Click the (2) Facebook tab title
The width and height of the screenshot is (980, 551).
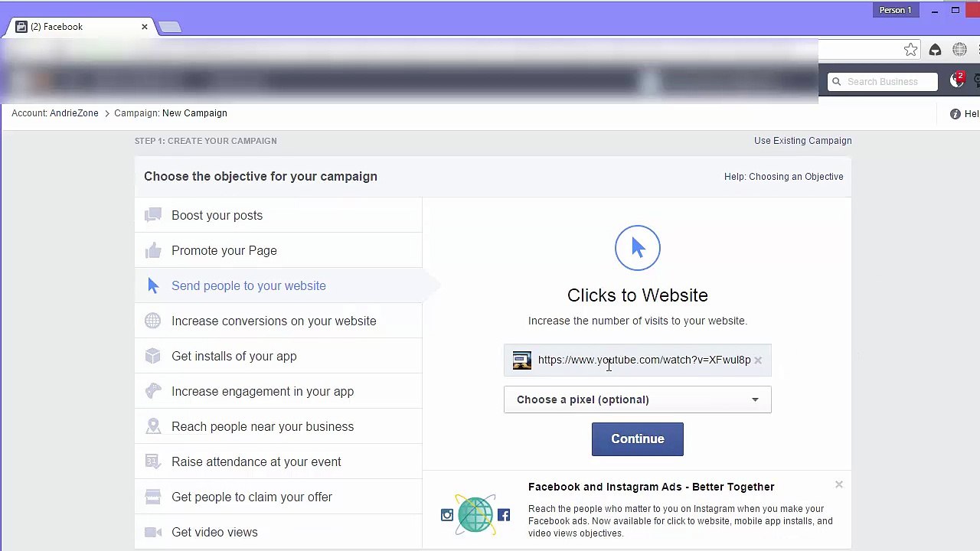coord(57,27)
